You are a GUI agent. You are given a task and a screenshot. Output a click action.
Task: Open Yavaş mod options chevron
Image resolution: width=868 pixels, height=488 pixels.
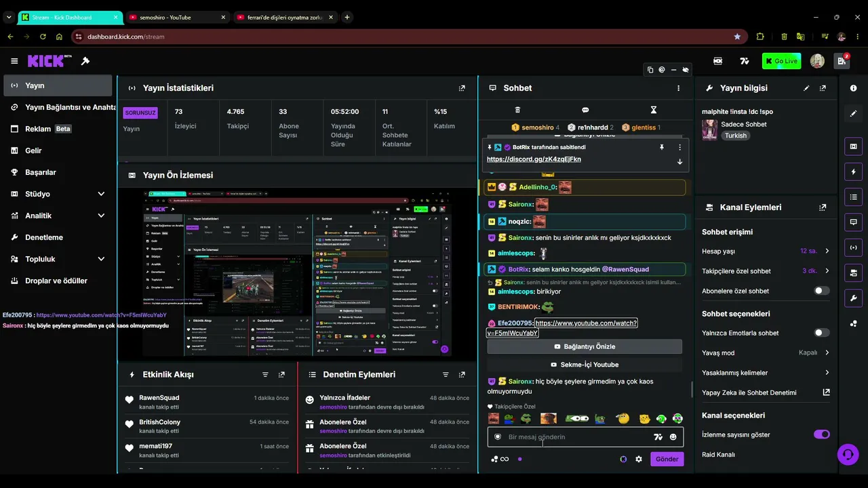[x=827, y=352]
